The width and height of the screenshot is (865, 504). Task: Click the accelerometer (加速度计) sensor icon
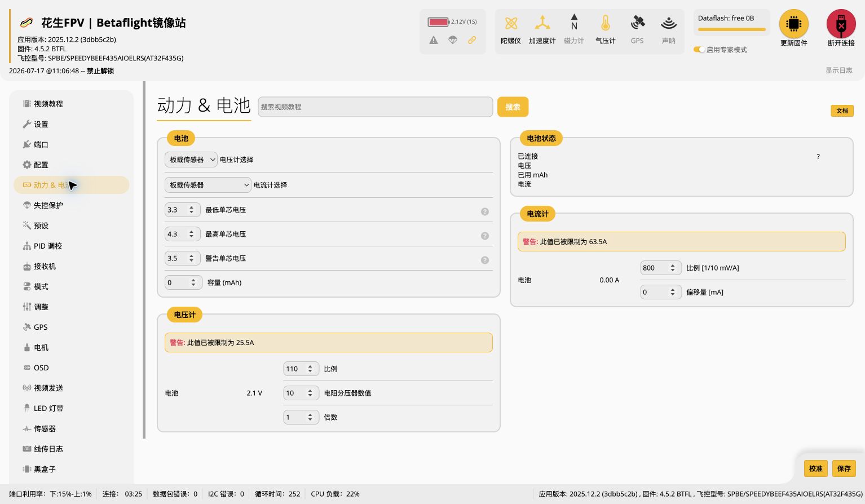(542, 23)
